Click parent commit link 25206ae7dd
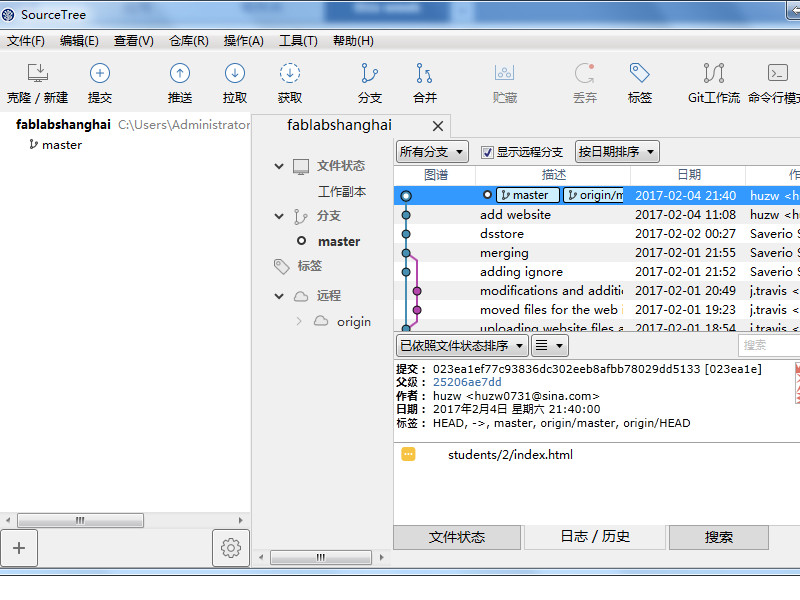800x600 pixels. click(467, 382)
